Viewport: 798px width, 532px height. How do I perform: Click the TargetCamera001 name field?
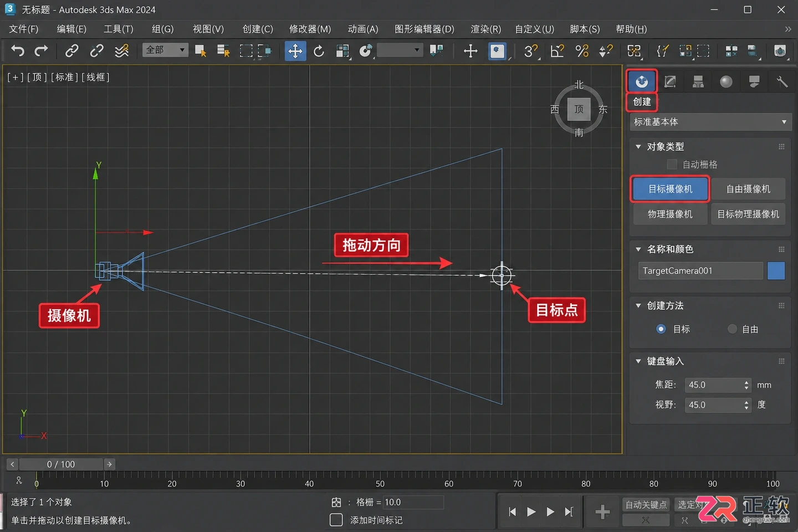coord(700,271)
